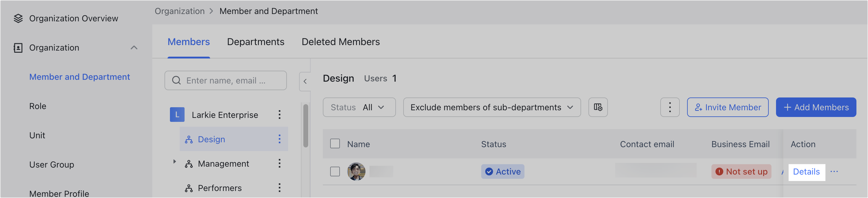Image resolution: width=868 pixels, height=198 pixels.
Task: Open Larkie Enterprise more options menu
Action: click(x=279, y=115)
